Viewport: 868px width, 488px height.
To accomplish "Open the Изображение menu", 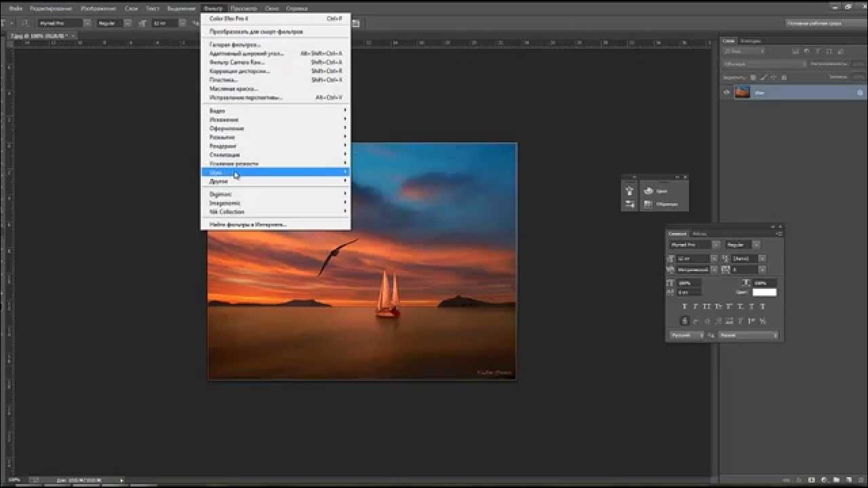I will [x=97, y=8].
